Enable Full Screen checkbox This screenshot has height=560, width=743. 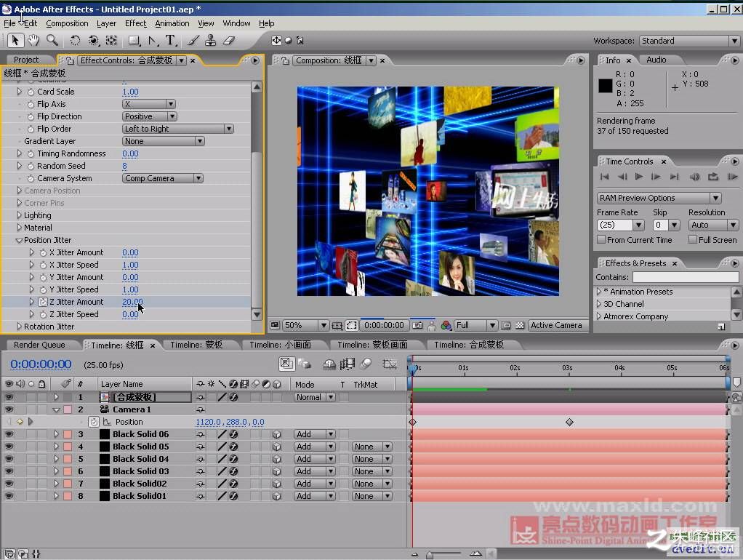click(693, 239)
